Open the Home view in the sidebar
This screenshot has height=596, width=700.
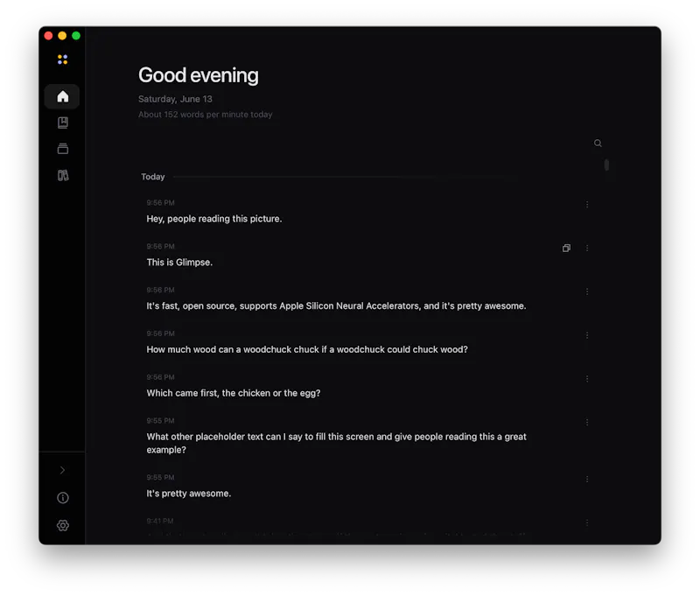pos(62,96)
